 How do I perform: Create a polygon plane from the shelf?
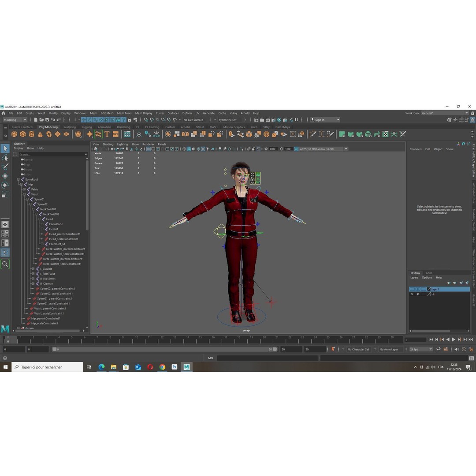pyautogui.click(x=57, y=134)
